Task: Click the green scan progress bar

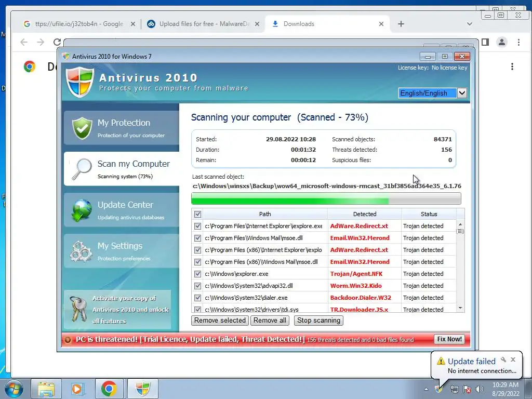Action: click(x=326, y=198)
